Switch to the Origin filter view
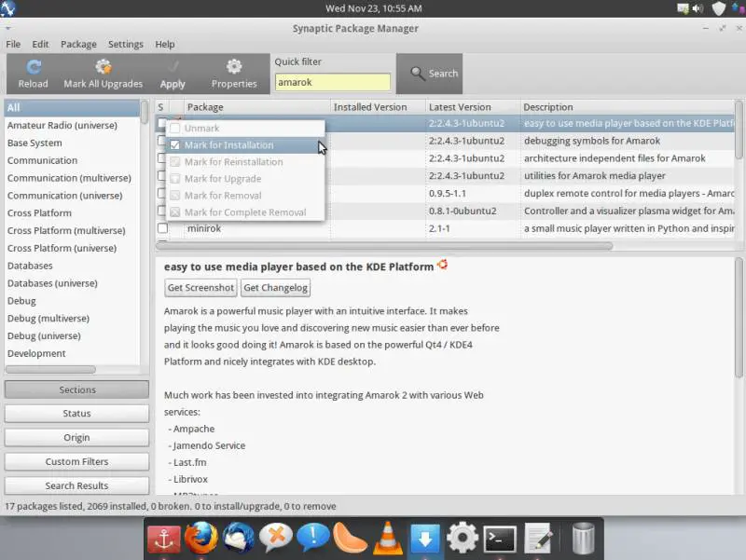The width and height of the screenshot is (746, 560). click(76, 437)
